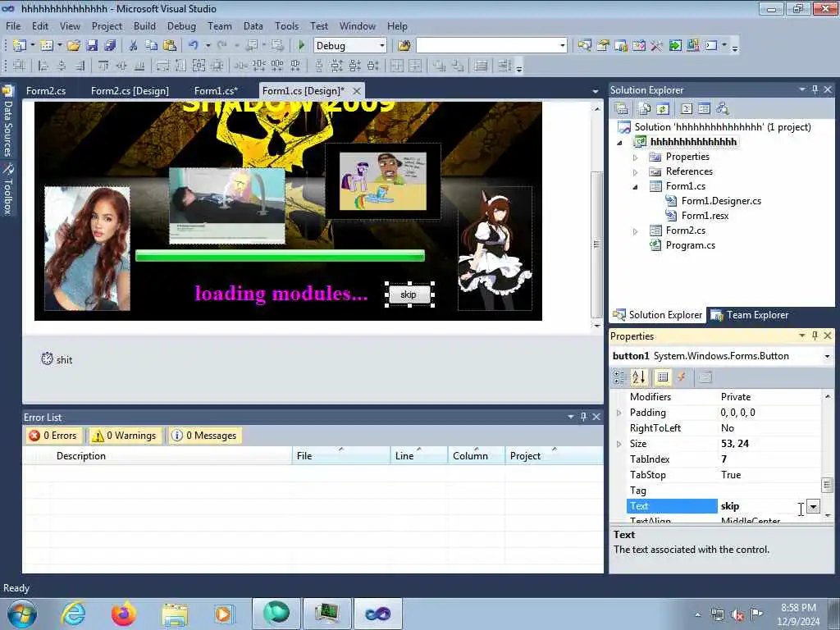The width and height of the screenshot is (840, 630).
Task: Click Refresh icon in Solution Explorer
Action: 663,109
